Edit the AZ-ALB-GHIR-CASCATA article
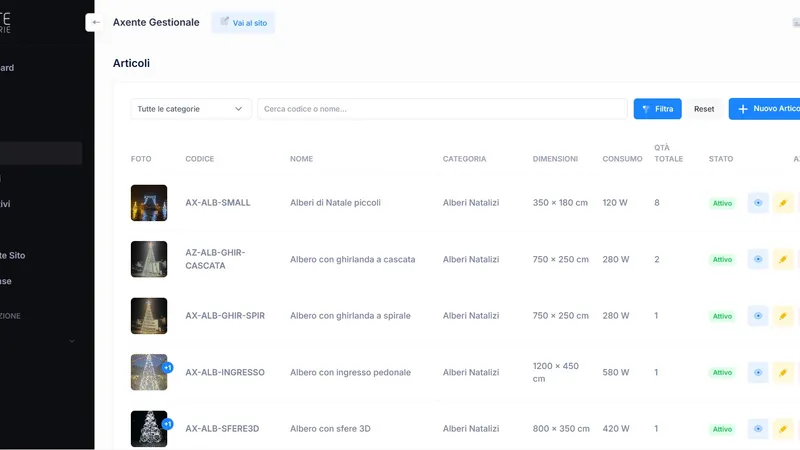Viewport: 800px width, 450px height. click(x=783, y=260)
